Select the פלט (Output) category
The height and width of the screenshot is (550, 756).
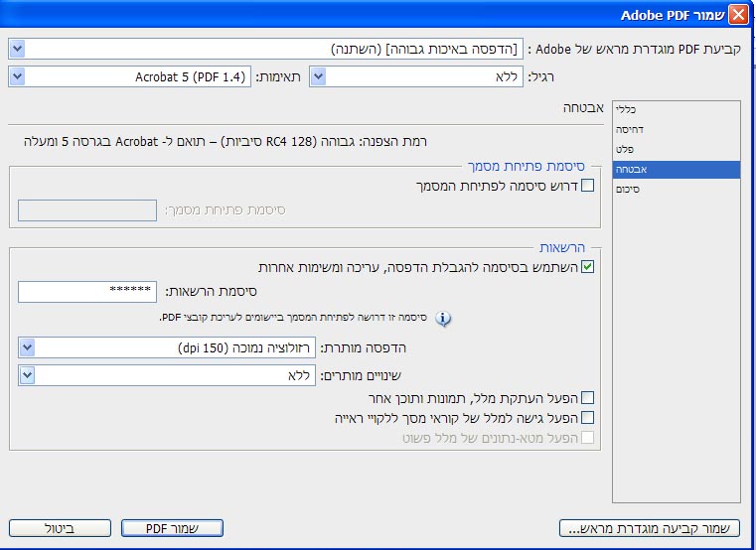[677, 150]
